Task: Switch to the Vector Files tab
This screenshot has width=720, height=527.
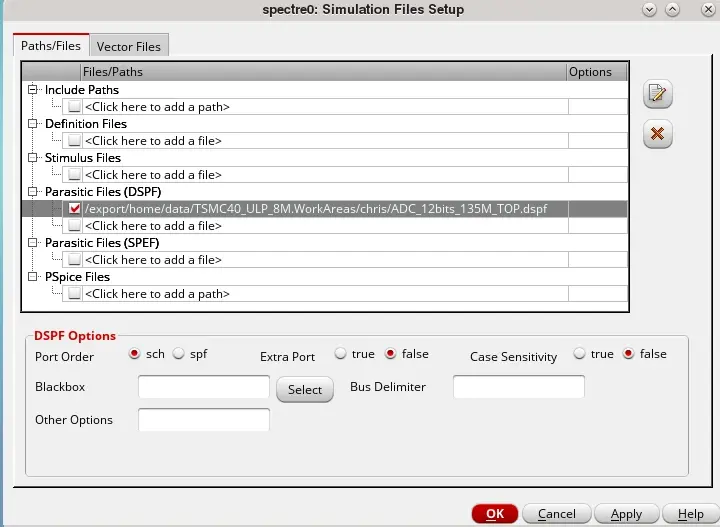Action: point(129,46)
